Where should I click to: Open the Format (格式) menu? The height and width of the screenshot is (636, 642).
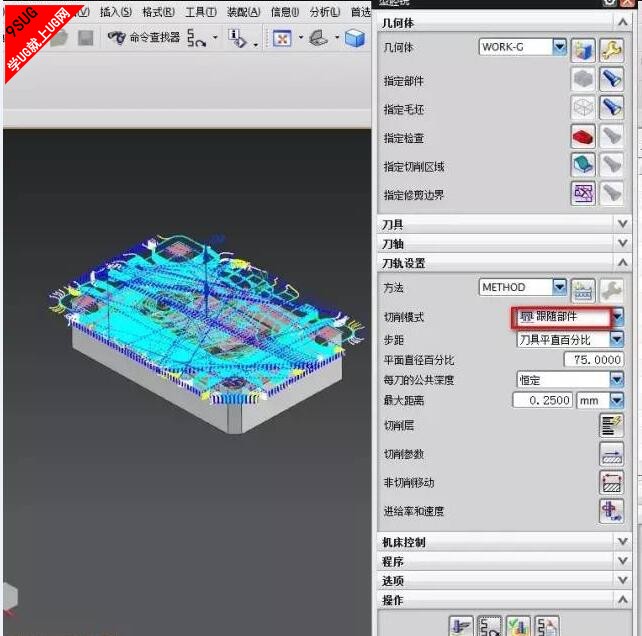(x=158, y=12)
